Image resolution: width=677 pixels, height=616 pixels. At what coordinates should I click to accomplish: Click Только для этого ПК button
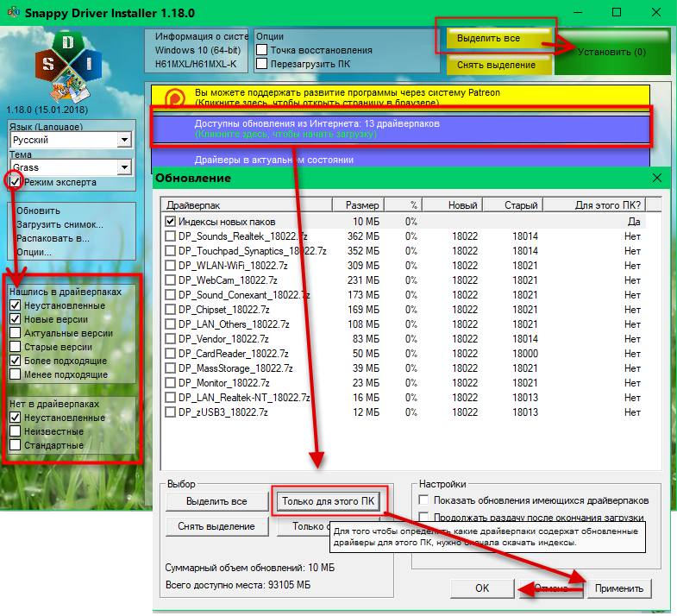(x=328, y=501)
